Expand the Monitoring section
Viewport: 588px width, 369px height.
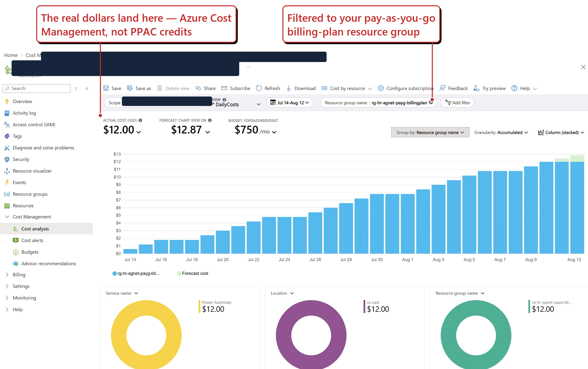click(x=7, y=298)
